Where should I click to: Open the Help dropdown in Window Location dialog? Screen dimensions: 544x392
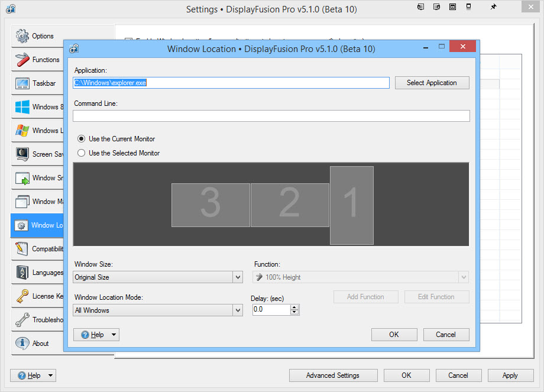click(96, 335)
